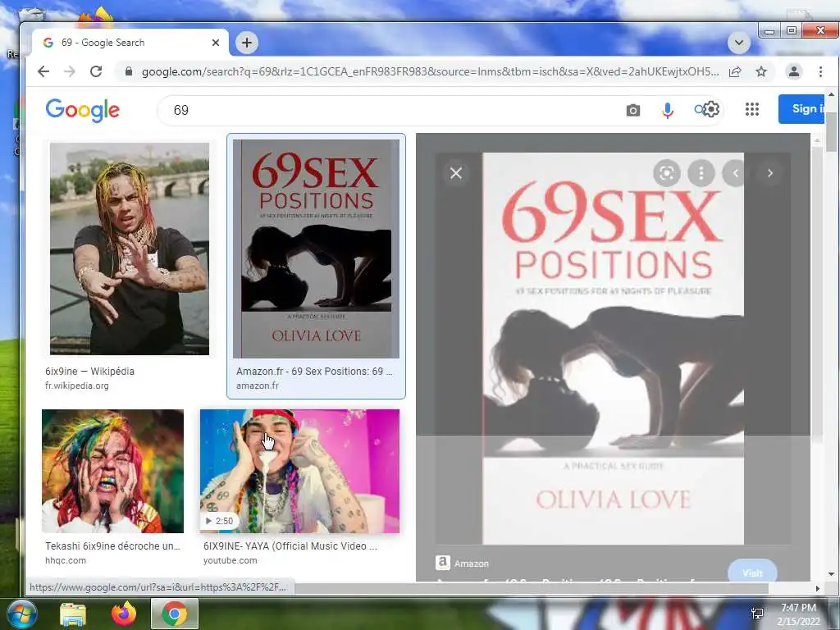The width and height of the screenshot is (840, 630).
Task: Start voice search with the microphone icon
Action: click(668, 111)
